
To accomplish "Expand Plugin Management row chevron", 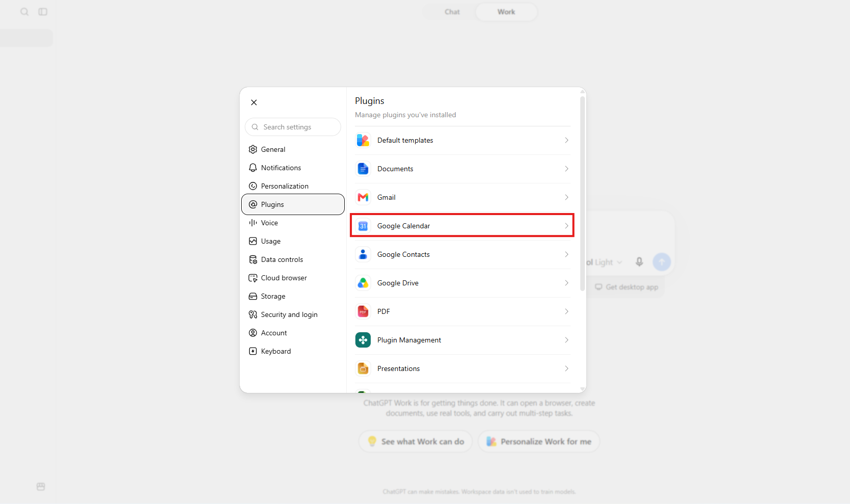I will coord(566,340).
